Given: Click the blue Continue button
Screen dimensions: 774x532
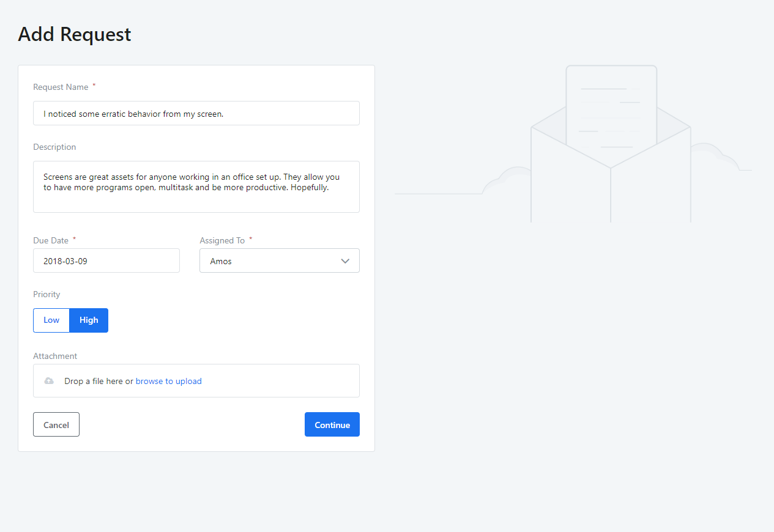Looking at the screenshot, I should coord(332,425).
